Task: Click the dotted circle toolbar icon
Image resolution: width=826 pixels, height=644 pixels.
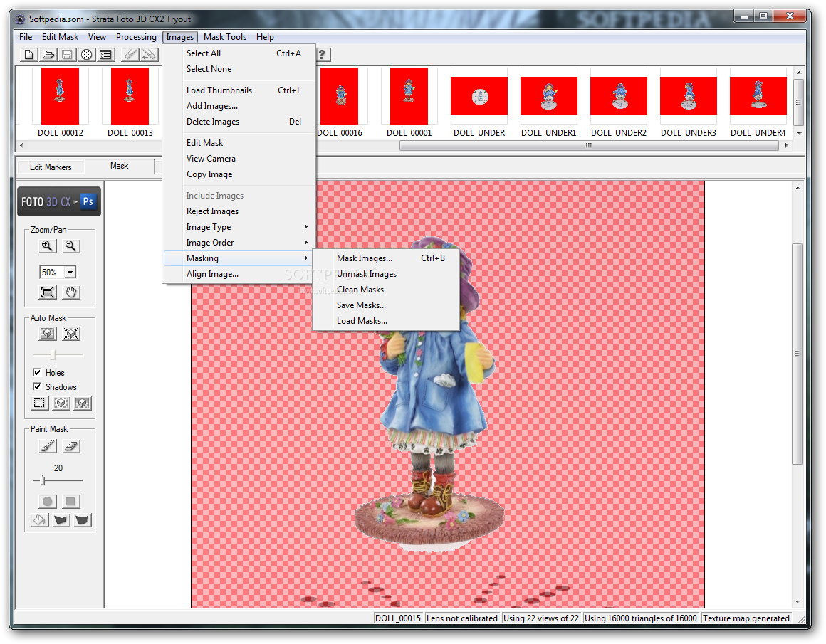Action: tap(86, 54)
